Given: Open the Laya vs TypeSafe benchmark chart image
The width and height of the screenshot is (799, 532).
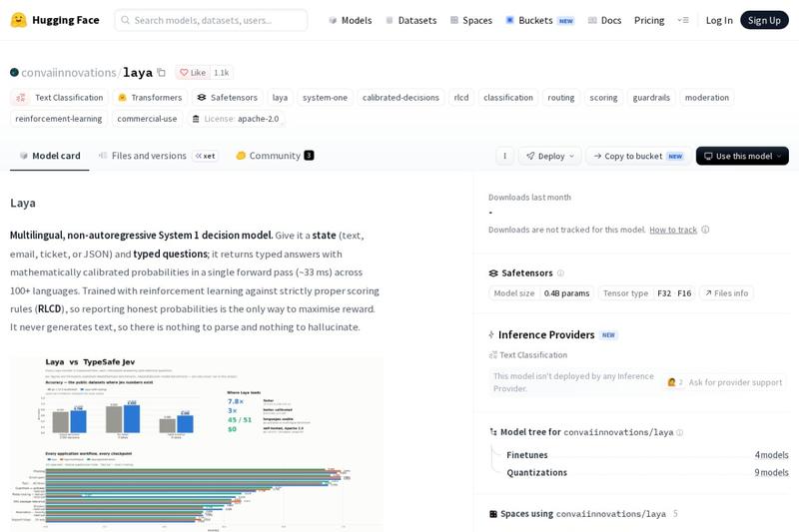Looking at the screenshot, I should [x=196, y=443].
